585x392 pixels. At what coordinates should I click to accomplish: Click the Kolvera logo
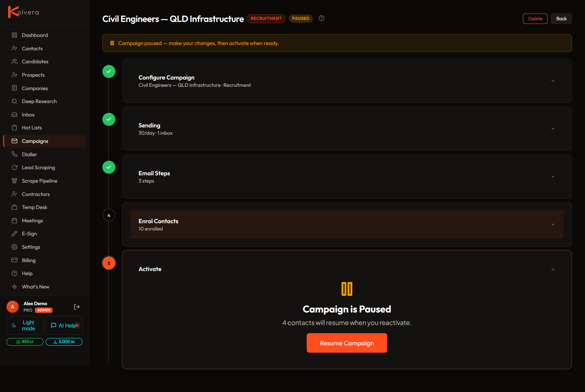(24, 12)
